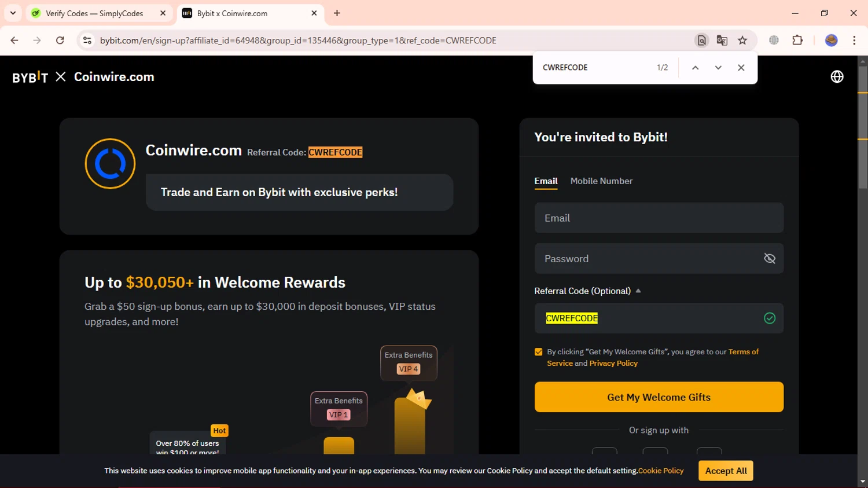Click the page vertical scrollbar thumb
The image size is (868, 488).
pos(863,127)
